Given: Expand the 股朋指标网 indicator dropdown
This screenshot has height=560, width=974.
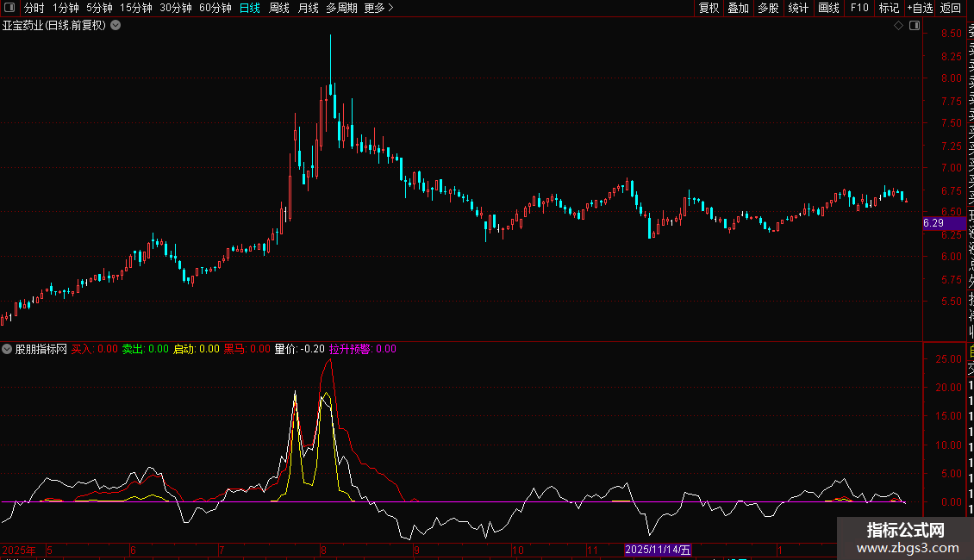Looking at the screenshot, I should pos(7,349).
